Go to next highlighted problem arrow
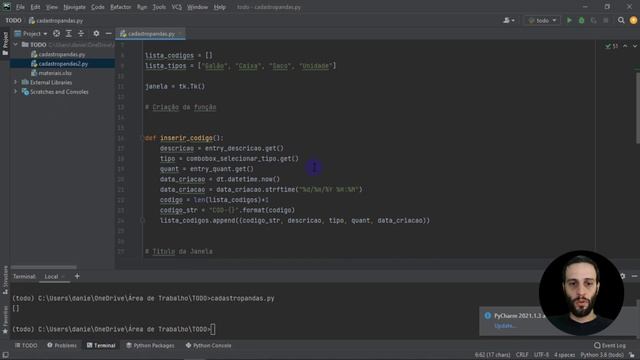The image size is (640, 360). pos(635,46)
